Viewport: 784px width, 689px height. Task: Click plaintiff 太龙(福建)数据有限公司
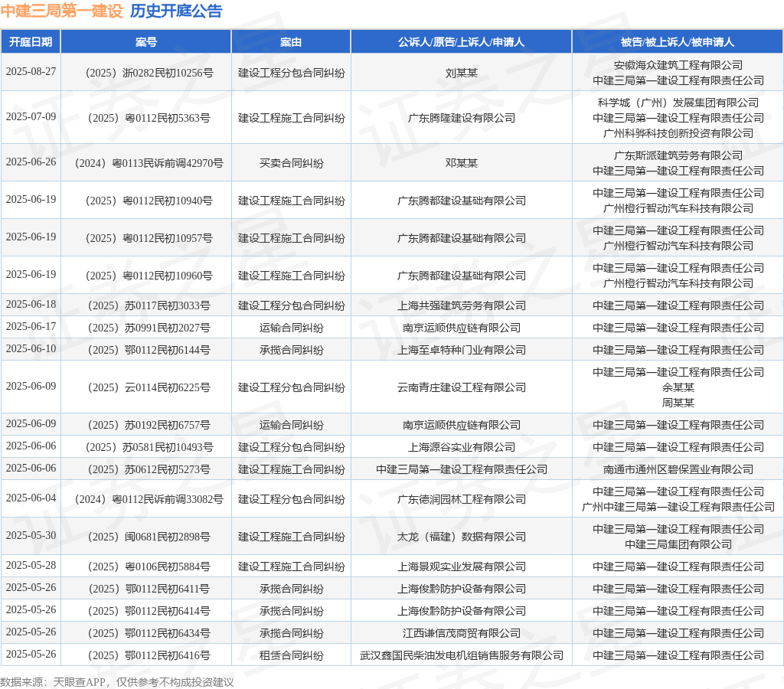pyautogui.click(x=462, y=537)
